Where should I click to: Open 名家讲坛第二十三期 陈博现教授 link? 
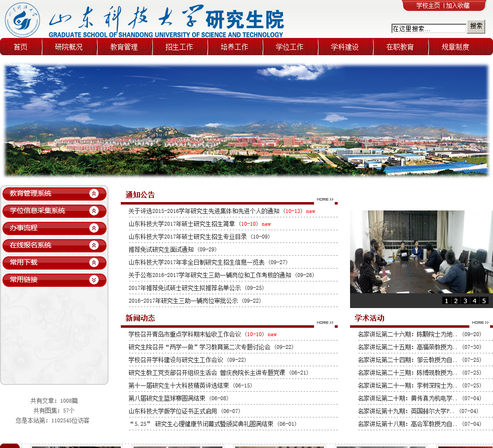[x=408, y=373]
